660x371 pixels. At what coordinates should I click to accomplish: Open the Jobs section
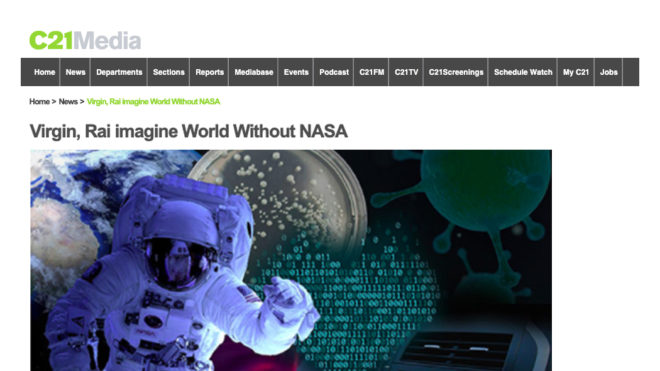(609, 72)
